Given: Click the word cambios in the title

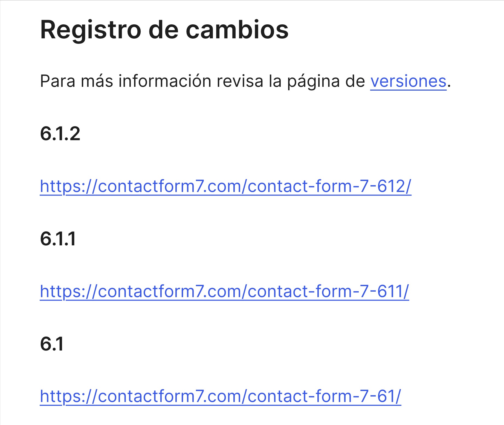Looking at the screenshot, I should click(x=237, y=30).
